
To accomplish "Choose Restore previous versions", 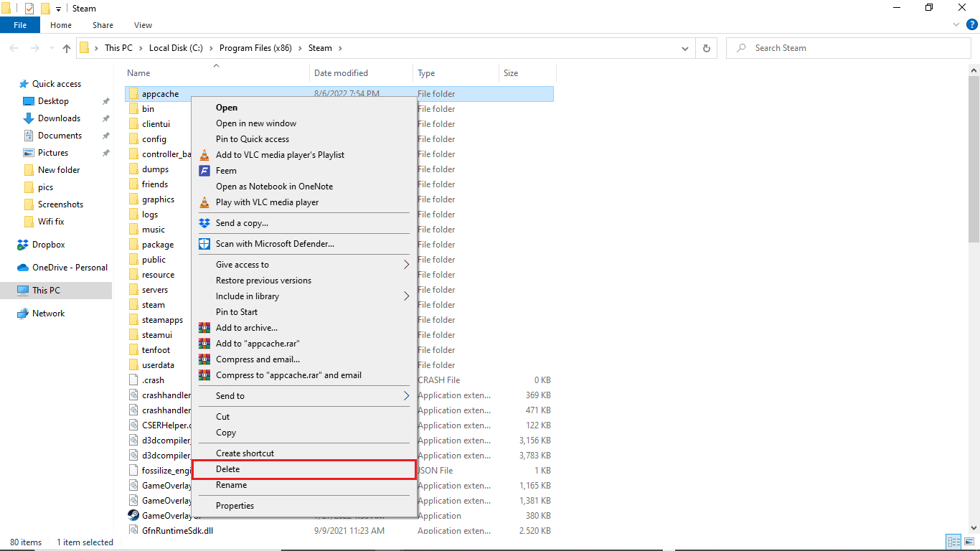I will (304, 281).
